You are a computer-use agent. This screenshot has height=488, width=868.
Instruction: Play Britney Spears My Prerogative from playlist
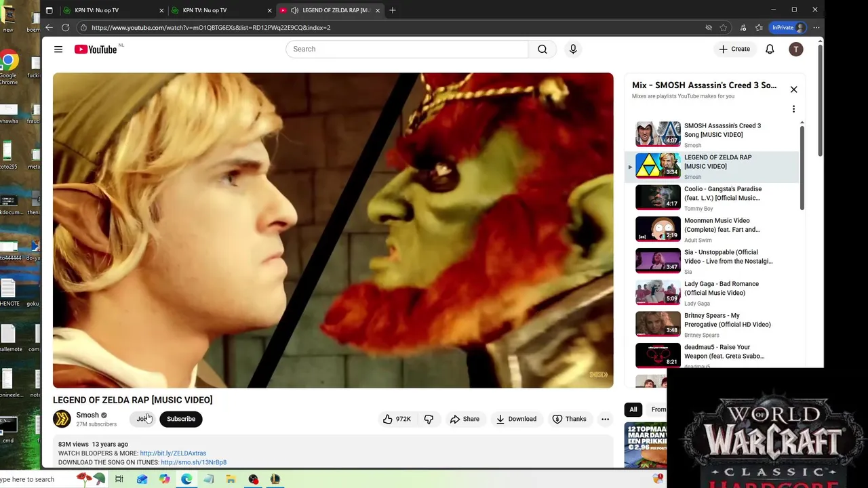(712, 324)
